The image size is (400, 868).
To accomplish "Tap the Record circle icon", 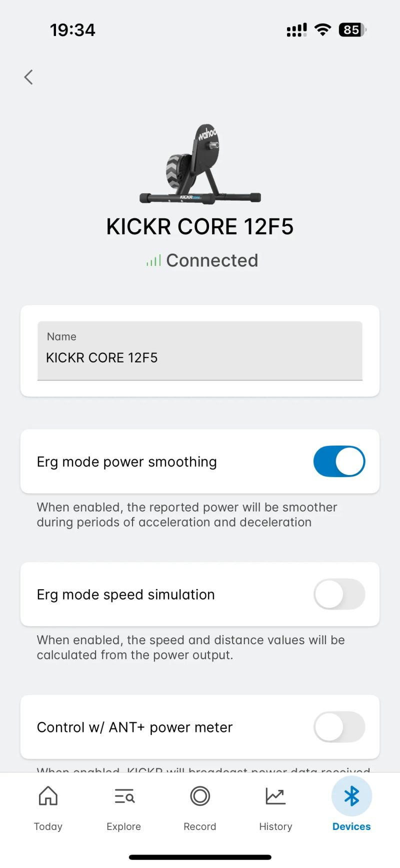I will tap(200, 795).
